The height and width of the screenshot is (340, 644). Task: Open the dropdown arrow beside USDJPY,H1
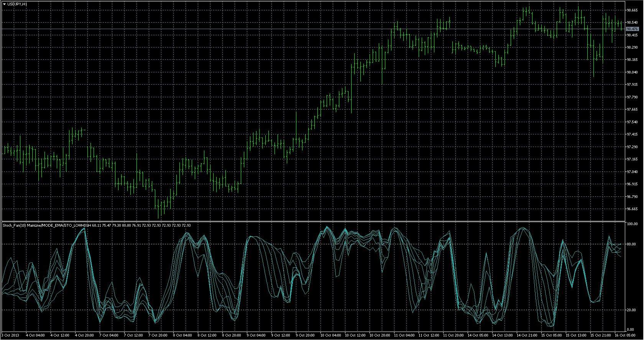click(x=4, y=4)
